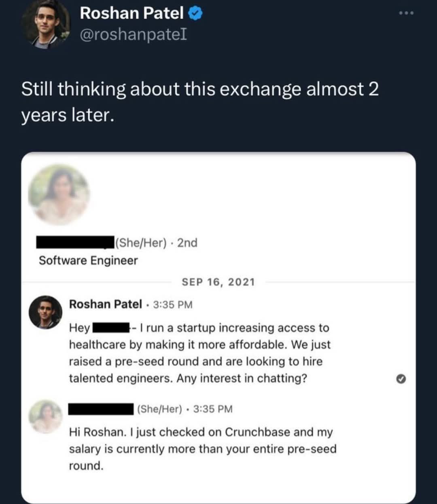437x504 pixels.
Task: Click the 3:35 PM timestamp on the reply
Action: coord(213,409)
